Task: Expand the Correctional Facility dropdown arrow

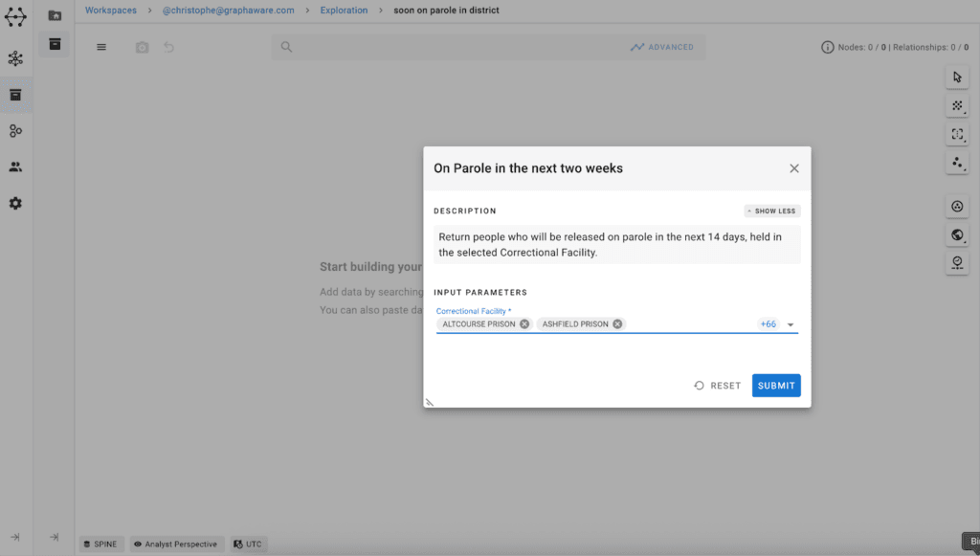Action: [x=791, y=324]
